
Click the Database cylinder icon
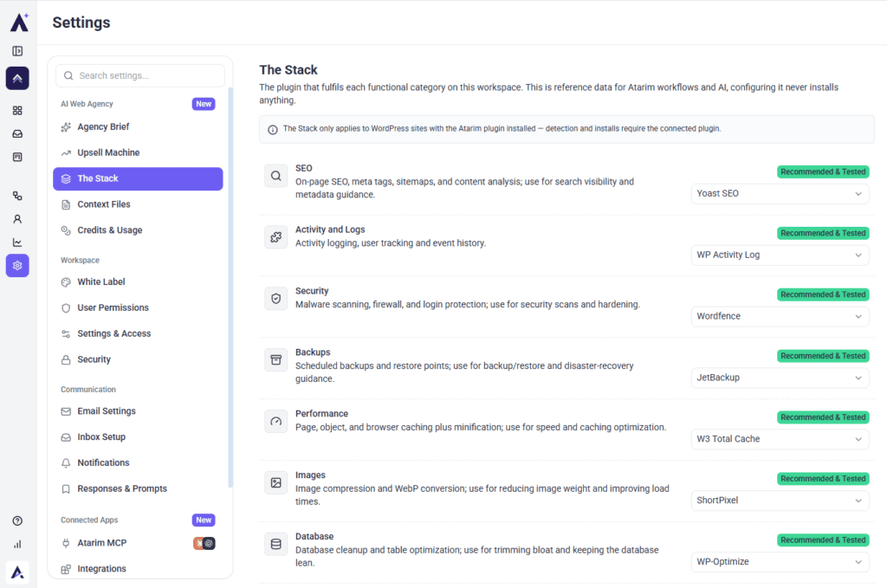pyautogui.click(x=276, y=544)
